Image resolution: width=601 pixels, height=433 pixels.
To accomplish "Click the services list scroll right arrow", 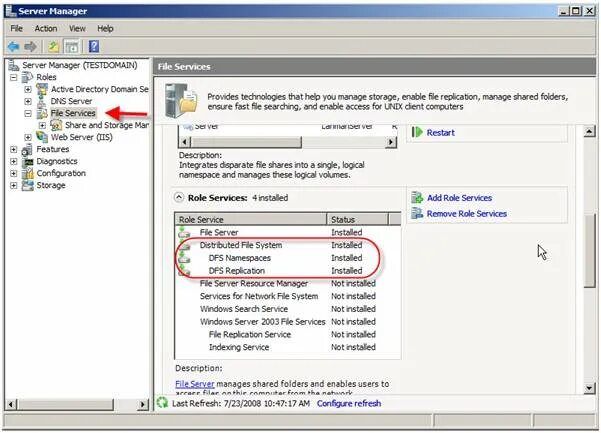I will click(x=390, y=142).
